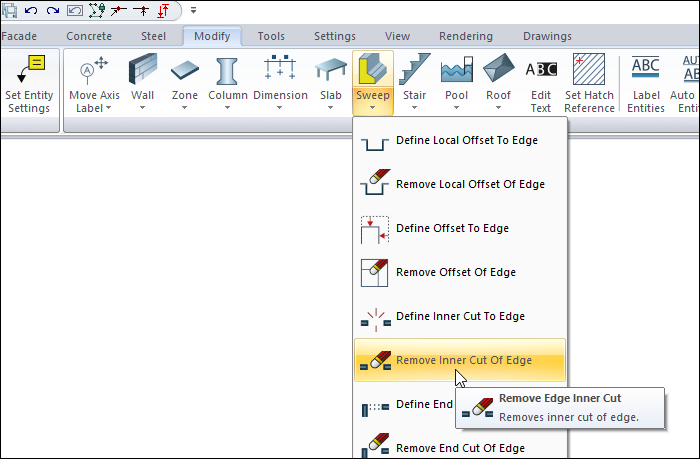
Task: Click the Wall tool icon
Action: coord(143,71)
